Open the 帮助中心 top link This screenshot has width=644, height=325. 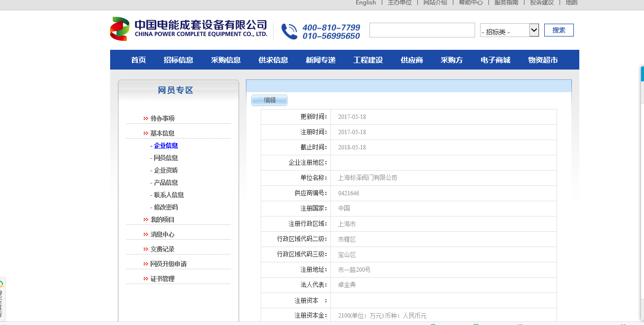pos(471,2)
